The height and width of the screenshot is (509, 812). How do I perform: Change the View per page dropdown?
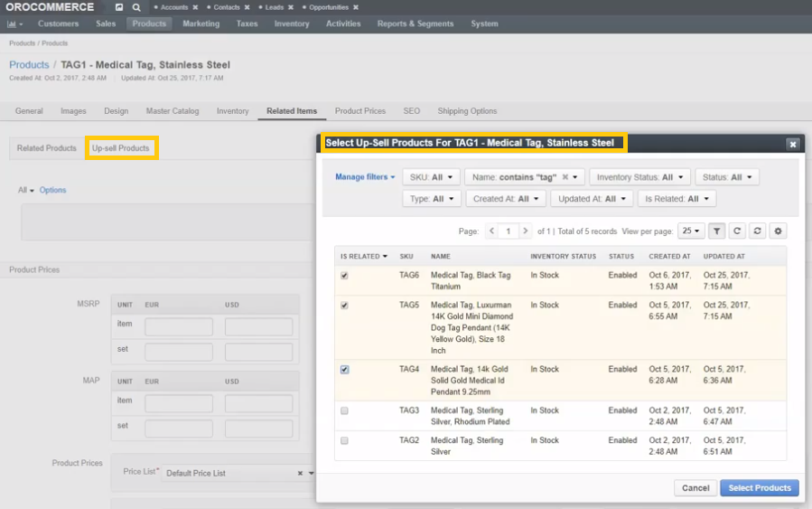(691, 231)
